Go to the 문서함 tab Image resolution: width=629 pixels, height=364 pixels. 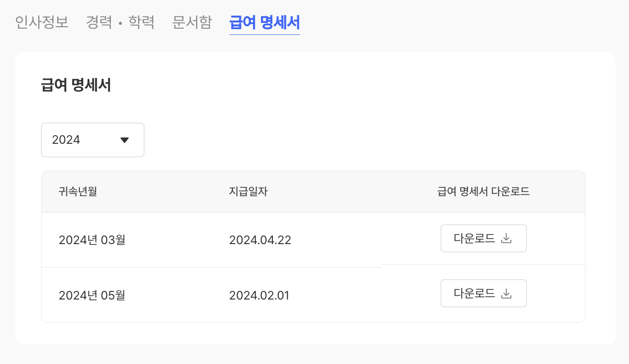point(192,22)
